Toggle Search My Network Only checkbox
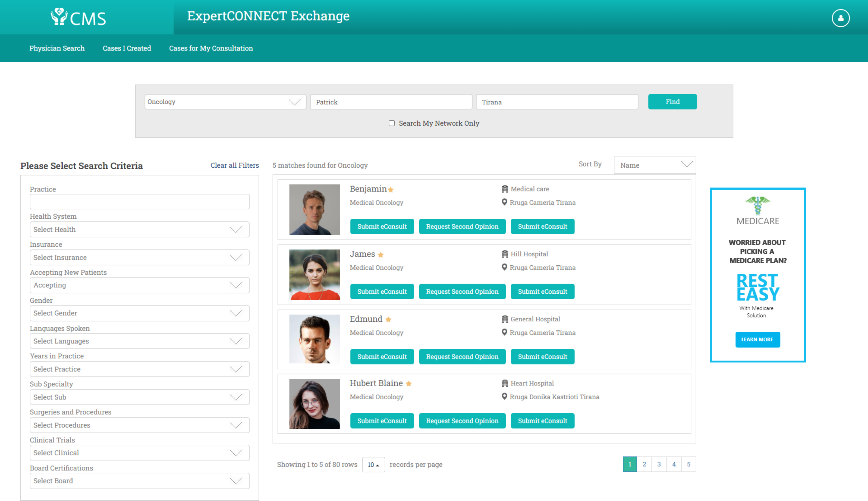The height and width of the screenshot is (501, 868). 392,123
